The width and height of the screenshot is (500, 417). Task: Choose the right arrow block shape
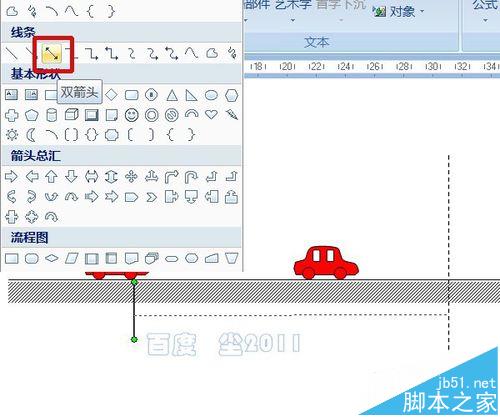[x=11, y=176]
